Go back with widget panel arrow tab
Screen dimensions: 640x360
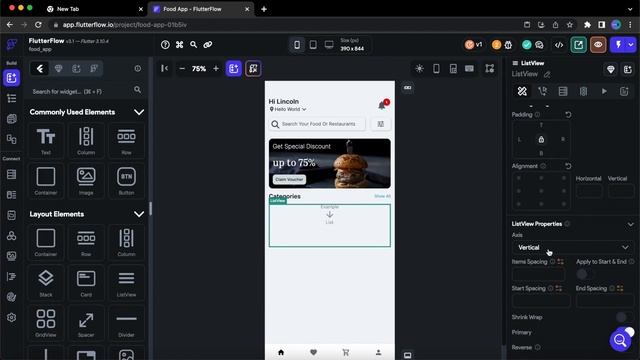click(x=40, y=69)
